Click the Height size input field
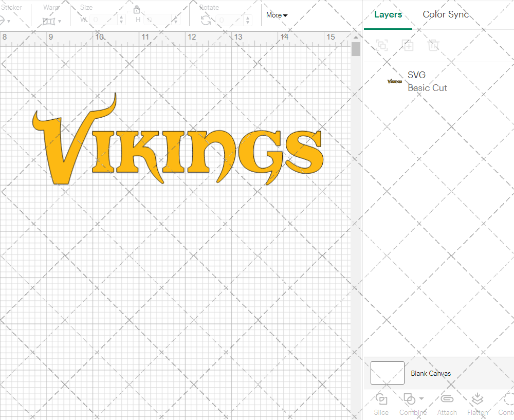Screen dimensions: 514x420 tap(158, 20)
